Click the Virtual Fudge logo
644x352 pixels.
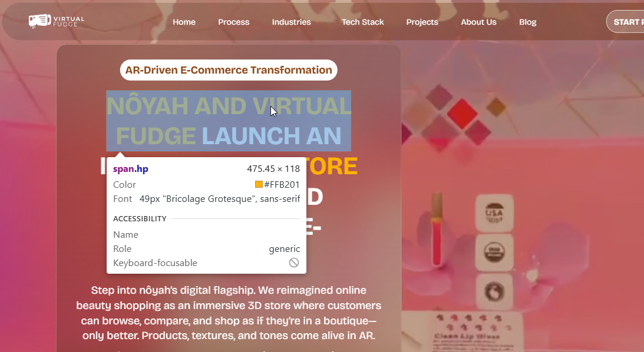(56, 21)
